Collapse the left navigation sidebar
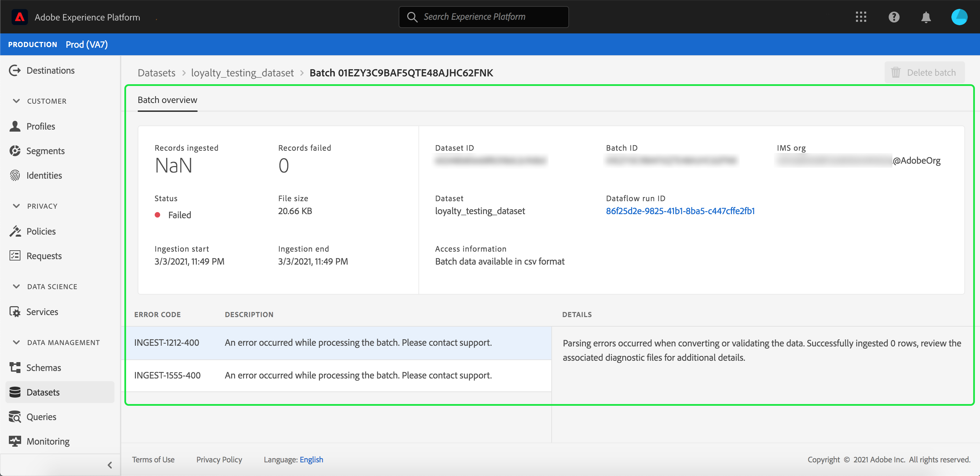 click(110, 464)
